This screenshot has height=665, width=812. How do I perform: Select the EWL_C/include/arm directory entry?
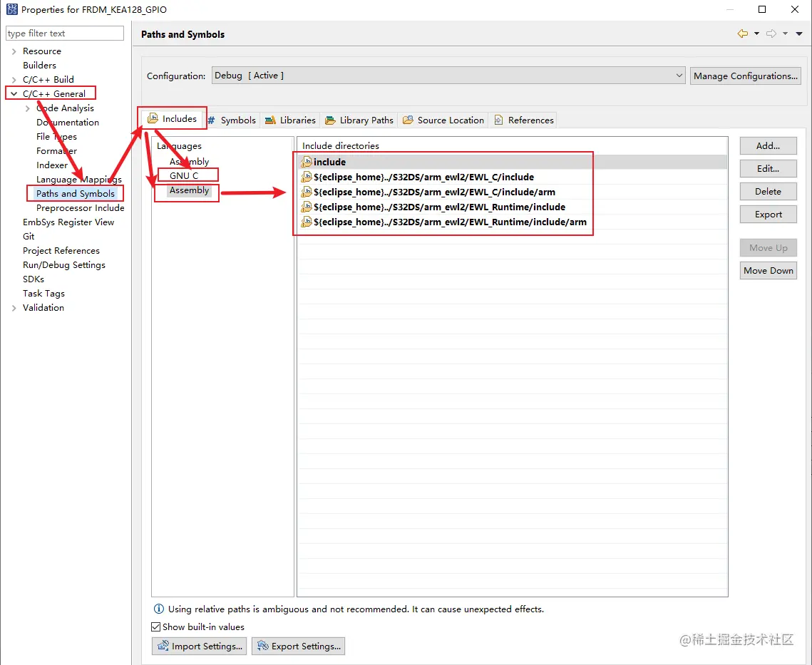513,192
